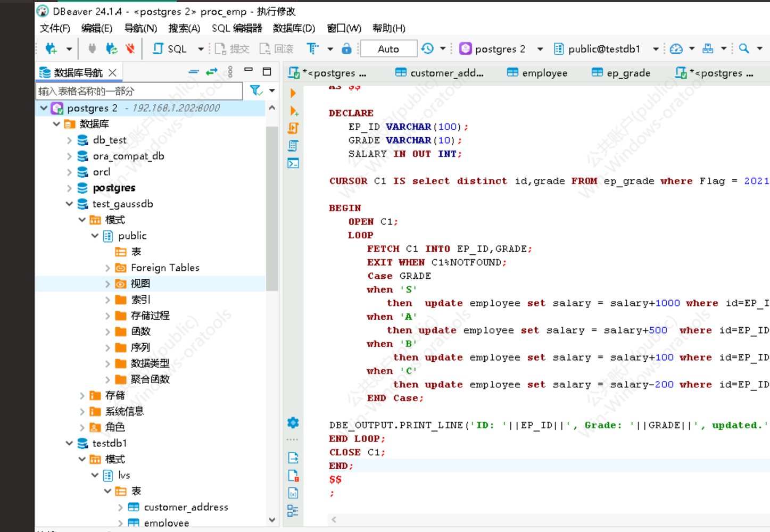Click the editor settings gear icon
The height and width of the screenshot is (532, 770).
click(293, 423)
